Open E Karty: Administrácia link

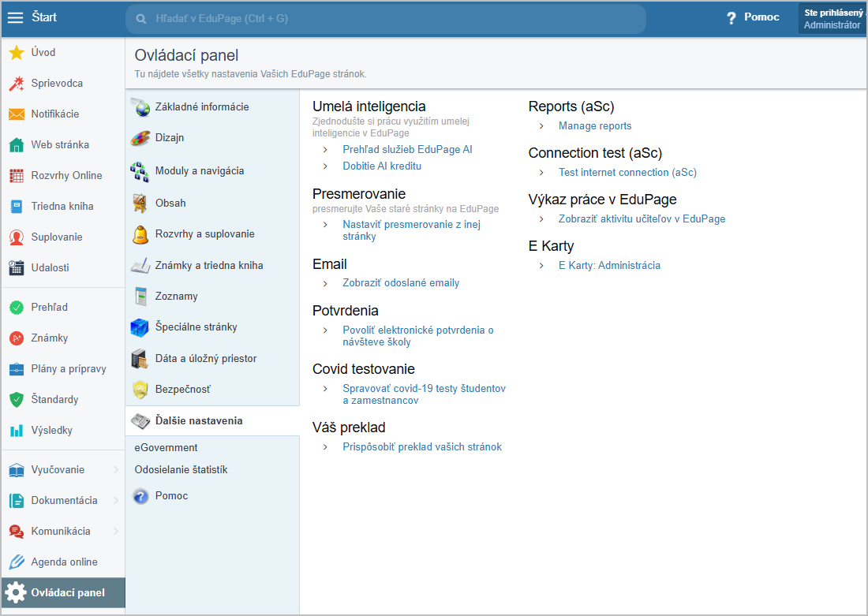tap(609, 265)
